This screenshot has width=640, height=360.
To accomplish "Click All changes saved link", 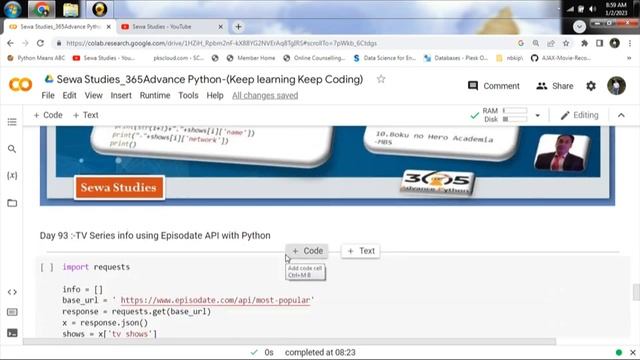I will [x=265, y=95].
